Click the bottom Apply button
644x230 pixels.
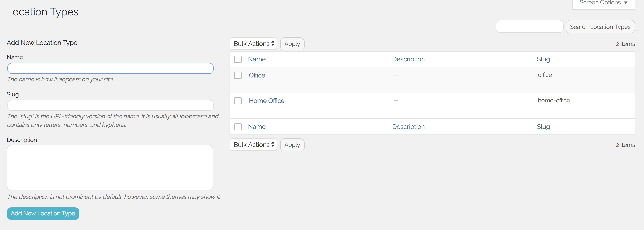[x=292, y=145]
